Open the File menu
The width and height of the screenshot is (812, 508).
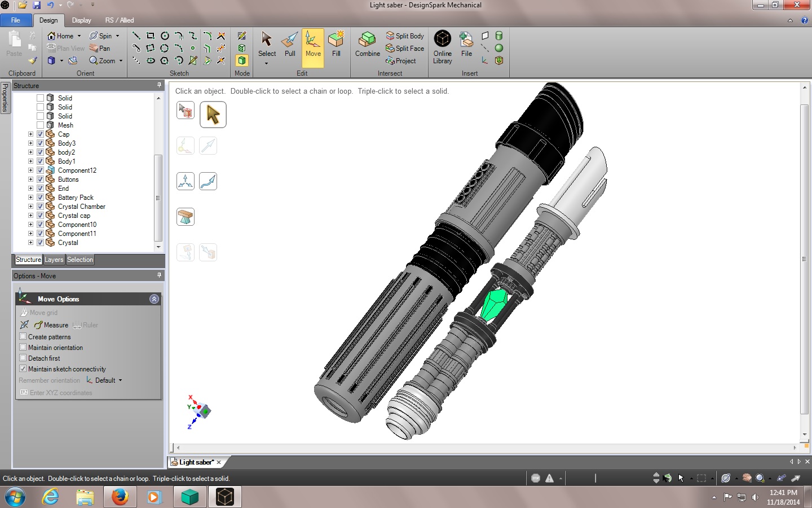pyautogui.click(x=16, y=20)
